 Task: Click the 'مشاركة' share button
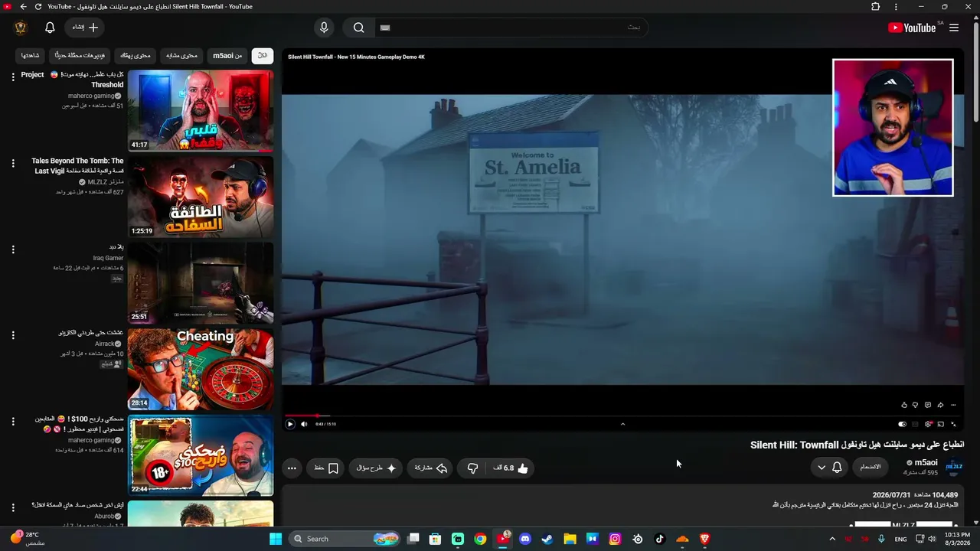point(431,468)
